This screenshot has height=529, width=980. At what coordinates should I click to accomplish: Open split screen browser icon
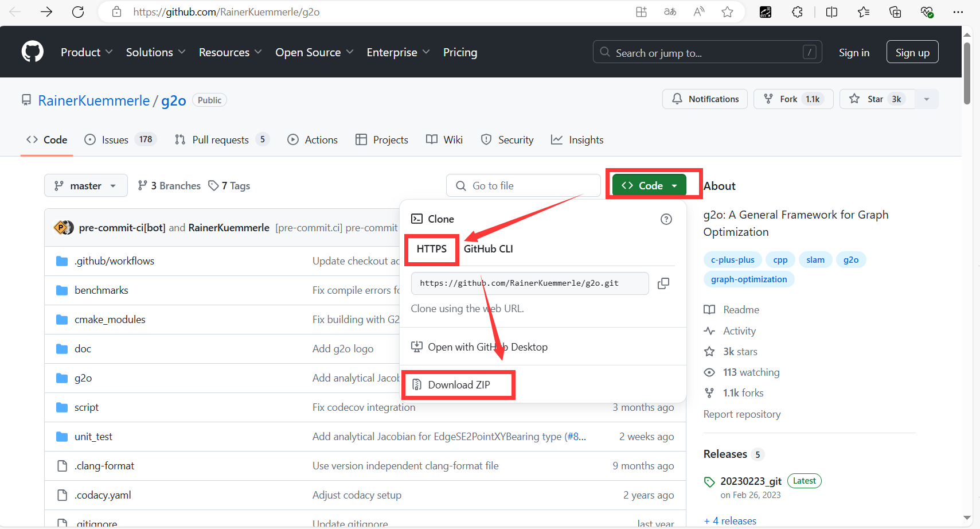[831, 11]
